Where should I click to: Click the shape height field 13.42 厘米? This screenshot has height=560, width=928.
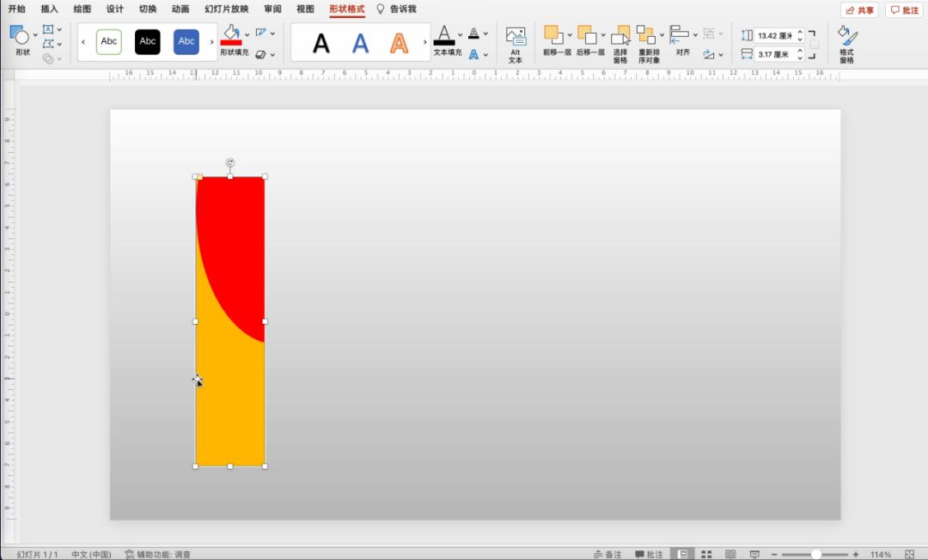775,35
